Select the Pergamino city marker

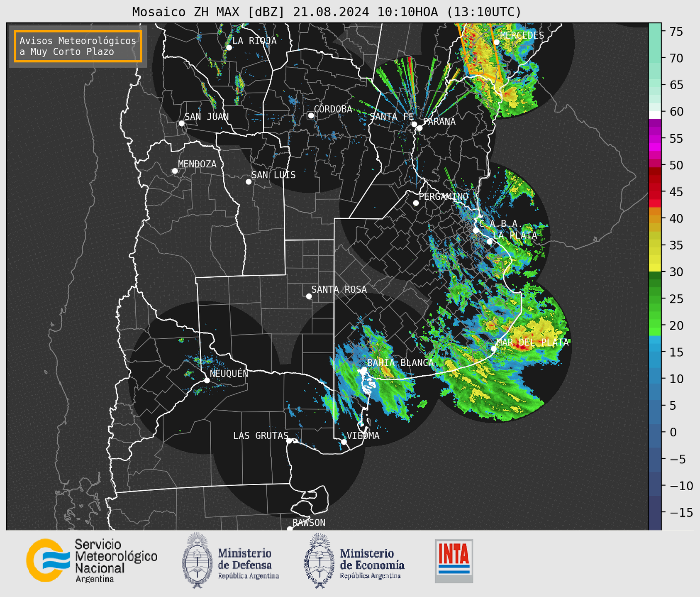(x=416, y=203)
